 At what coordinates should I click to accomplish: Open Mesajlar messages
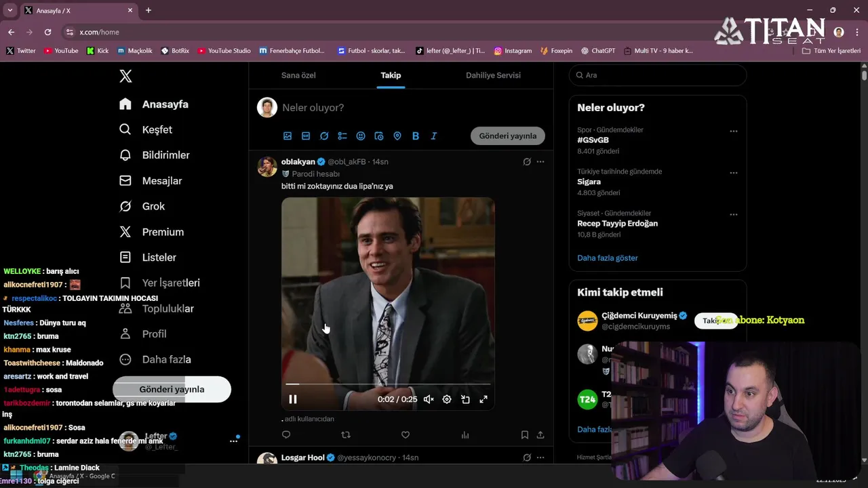(x=151, y=181)
